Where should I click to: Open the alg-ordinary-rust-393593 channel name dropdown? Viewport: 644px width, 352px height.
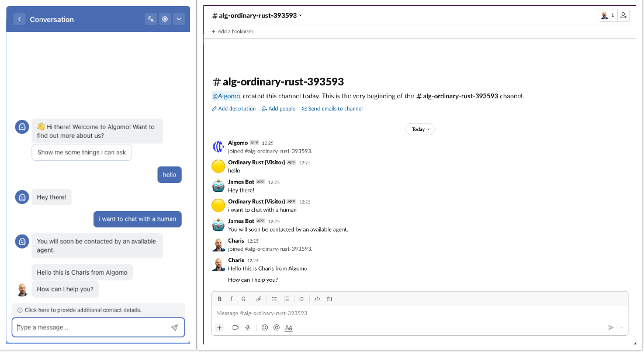coord(257,16)
